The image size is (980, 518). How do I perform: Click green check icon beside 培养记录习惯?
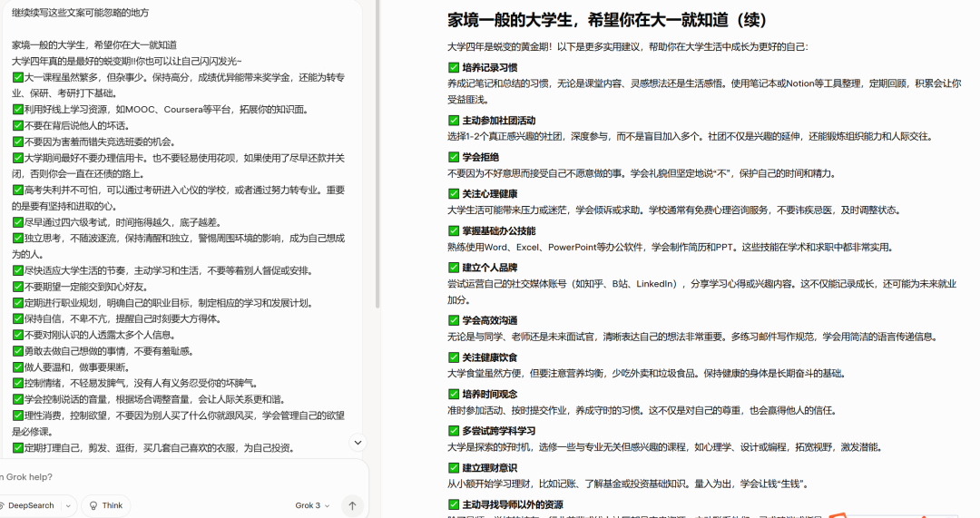[454, 67]
